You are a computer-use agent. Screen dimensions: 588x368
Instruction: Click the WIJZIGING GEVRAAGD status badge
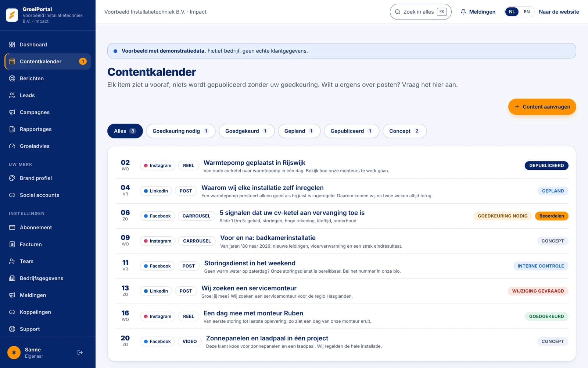coord(538,291)
